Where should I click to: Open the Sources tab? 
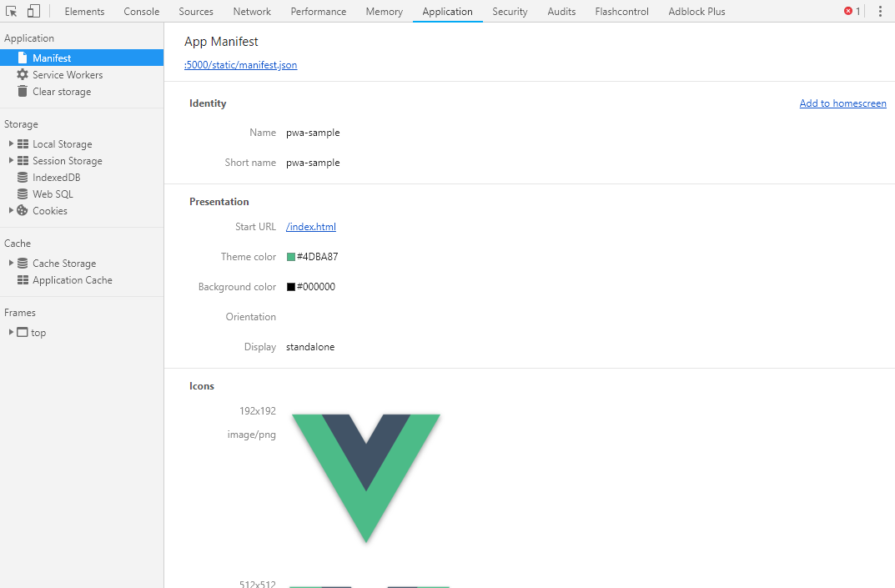click(x=196, y=12)
